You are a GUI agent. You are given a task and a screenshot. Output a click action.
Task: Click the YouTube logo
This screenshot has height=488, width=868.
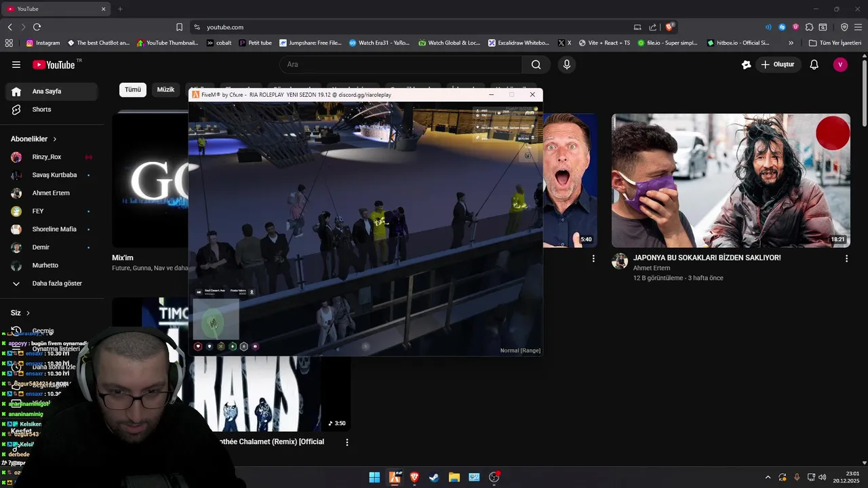54,64
